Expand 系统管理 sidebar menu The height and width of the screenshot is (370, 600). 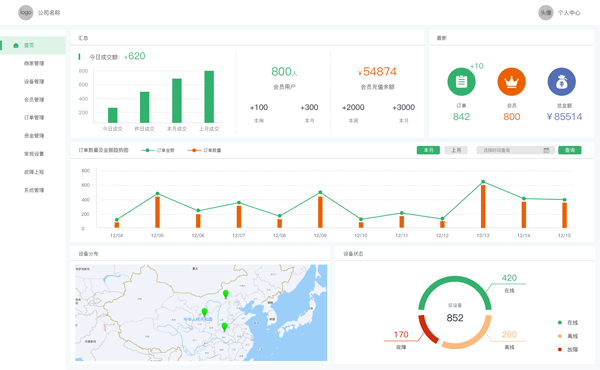coord(34,190)
